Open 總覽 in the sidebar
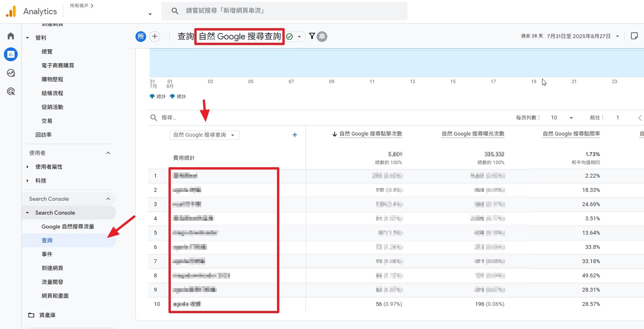 pyautogui.click(x=47, y=52)
